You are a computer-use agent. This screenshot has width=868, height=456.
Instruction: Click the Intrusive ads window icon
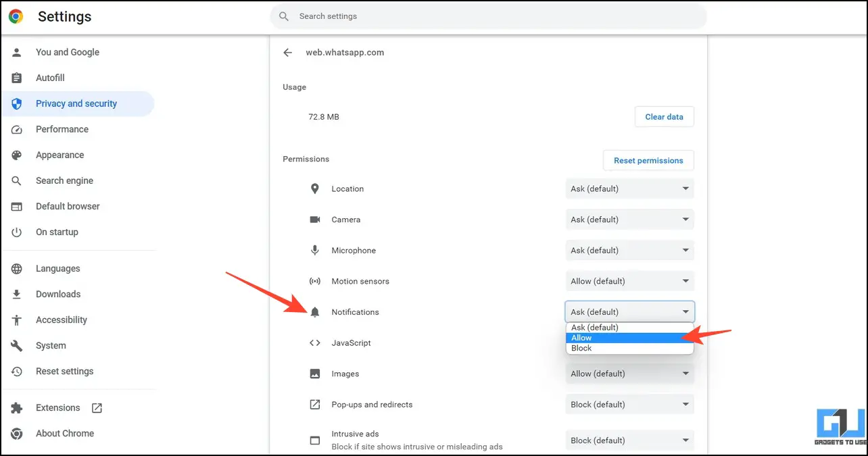pyautogui.click(x=315, y=440)
